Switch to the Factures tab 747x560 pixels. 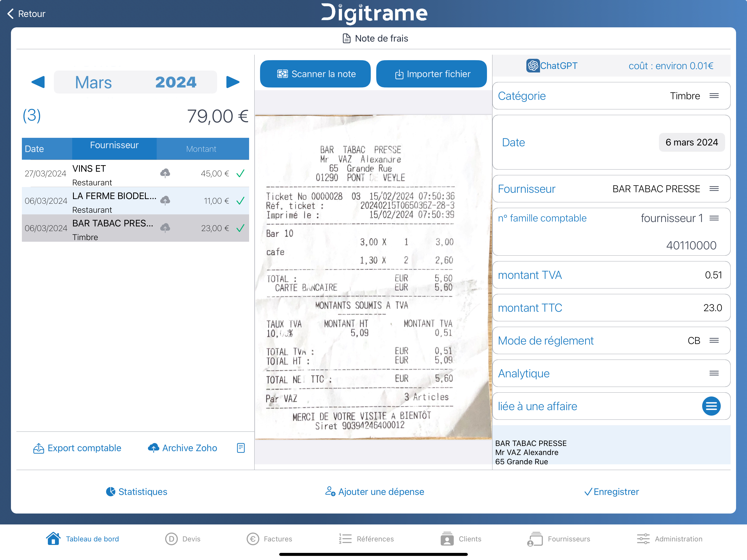(x=269, y=539)
